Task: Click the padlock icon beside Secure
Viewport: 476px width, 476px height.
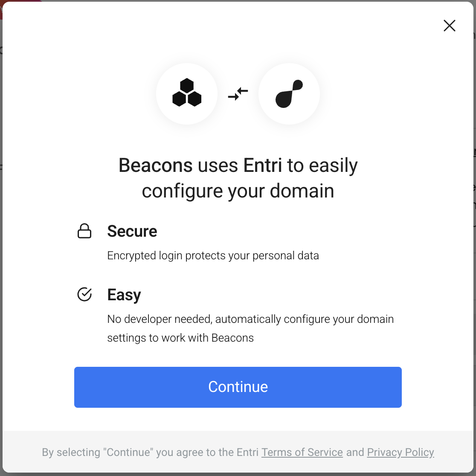Action: click(x=84, y=231)
